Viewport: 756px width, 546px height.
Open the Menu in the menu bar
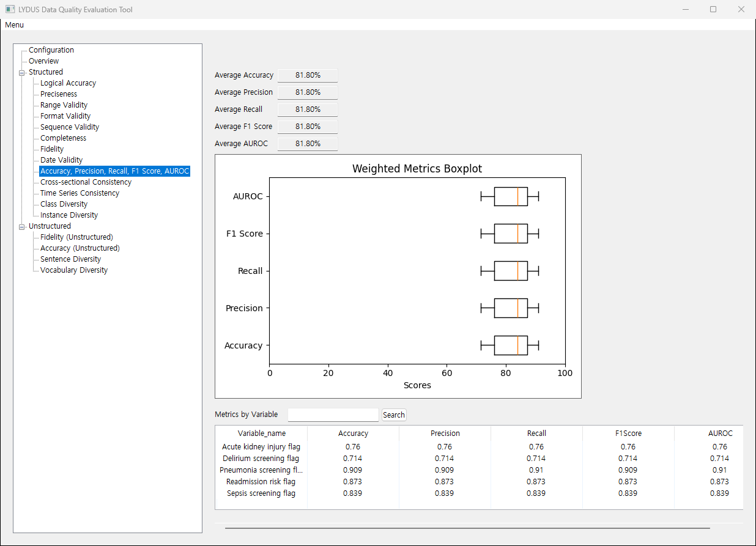pos(15,25)
